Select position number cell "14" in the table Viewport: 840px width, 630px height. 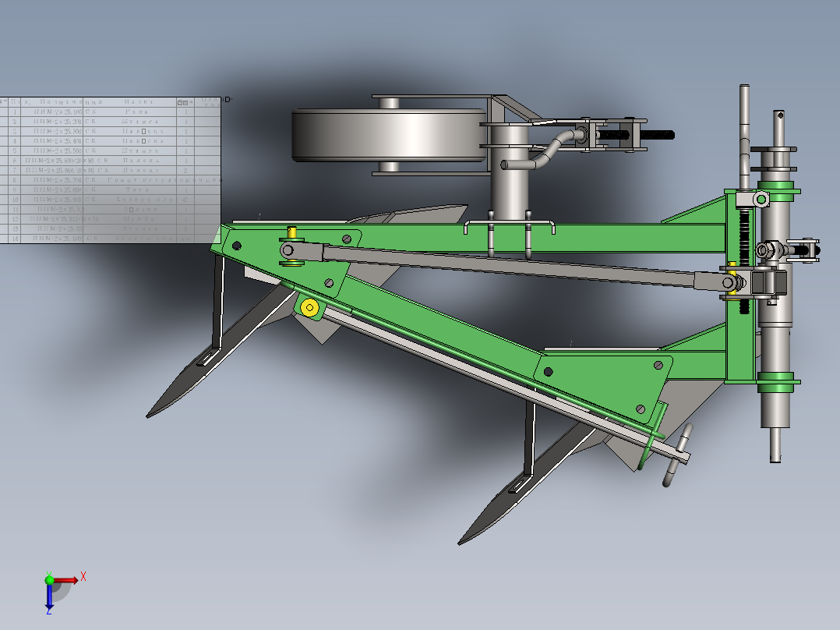pyautogui.click(x=15, y=238)
